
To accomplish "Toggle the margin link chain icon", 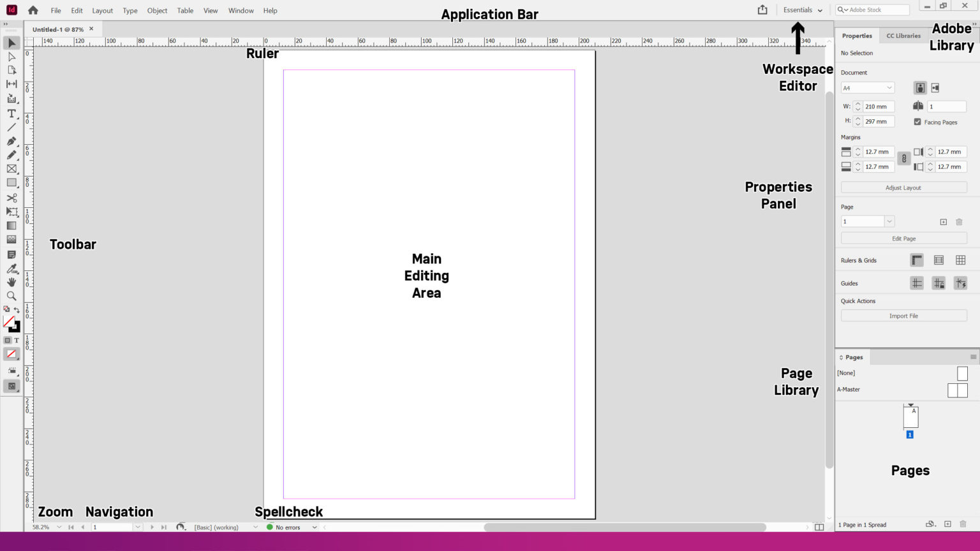I will coord(903,159).
